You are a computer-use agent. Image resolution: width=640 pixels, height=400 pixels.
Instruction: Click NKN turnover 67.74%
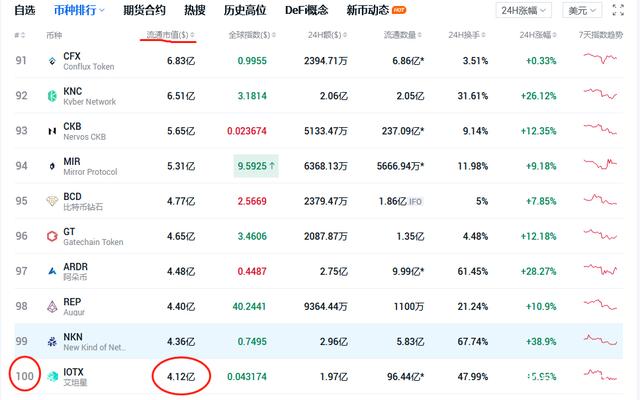(x=473, y=342)
